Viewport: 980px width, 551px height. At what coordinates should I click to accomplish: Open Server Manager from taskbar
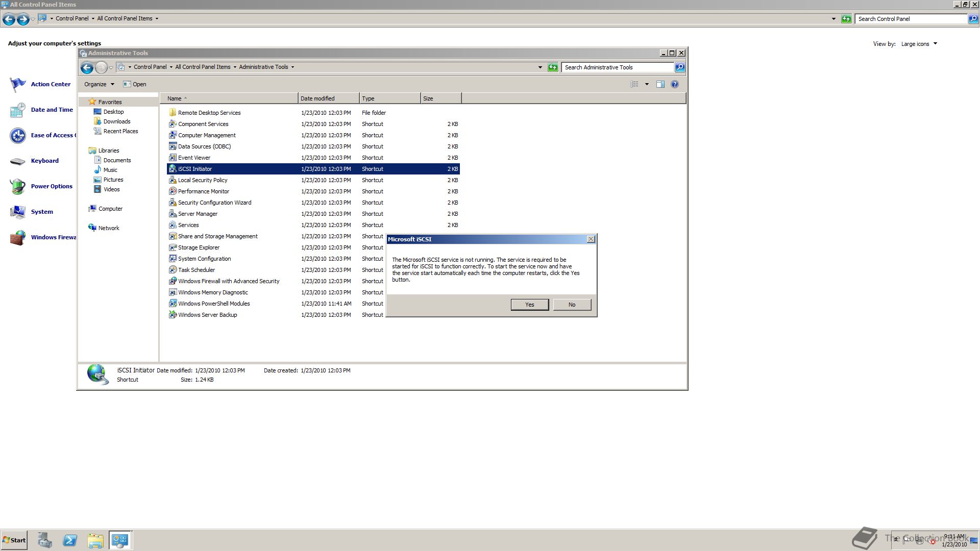44,540
